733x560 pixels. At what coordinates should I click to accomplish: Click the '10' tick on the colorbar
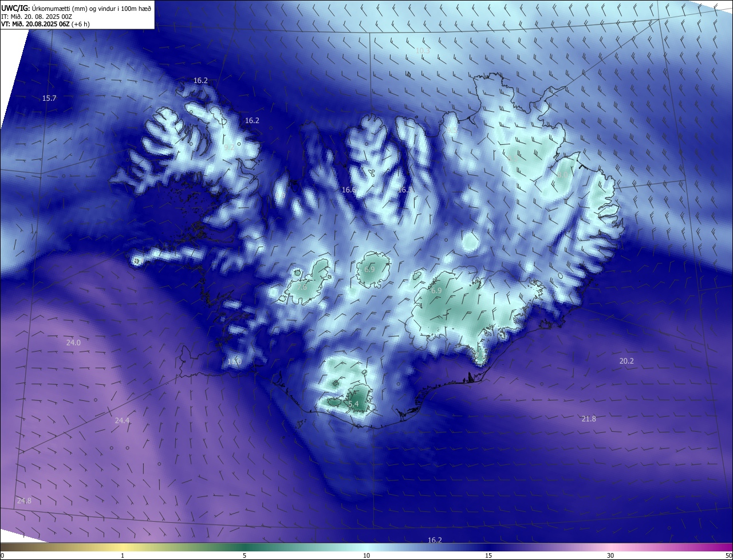coord(366,555)
